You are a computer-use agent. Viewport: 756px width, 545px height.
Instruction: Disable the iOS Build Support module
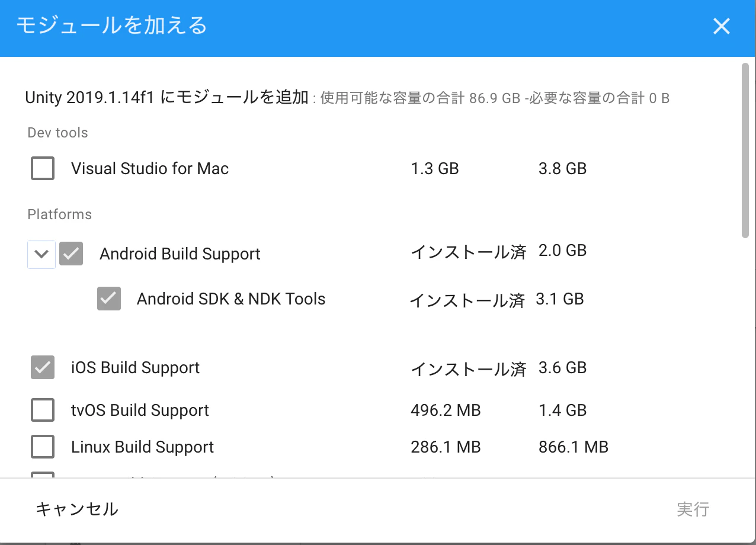click(42, 367)
